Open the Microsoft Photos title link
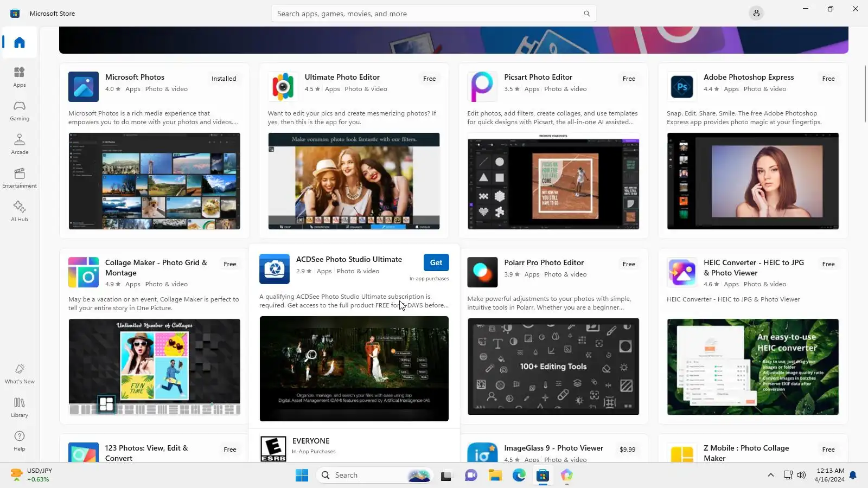This screenshot has height=488, width=868. click(135, 77)
